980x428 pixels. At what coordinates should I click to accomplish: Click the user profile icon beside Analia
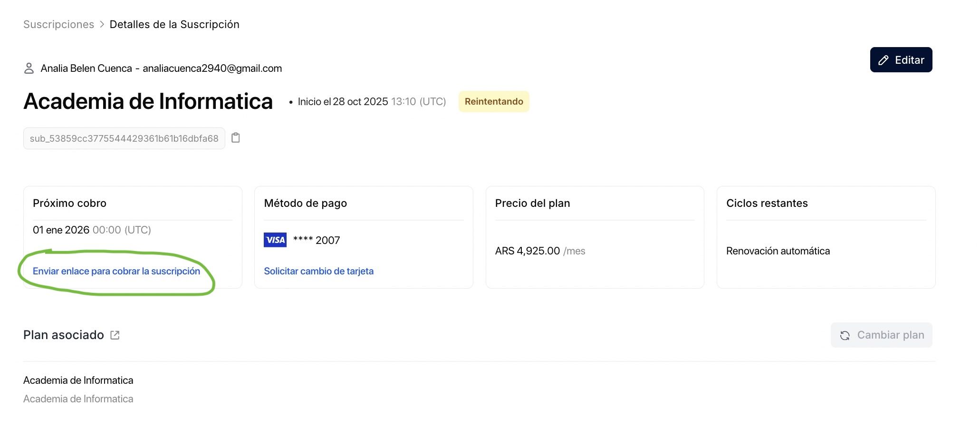click(x=29, y=68)
